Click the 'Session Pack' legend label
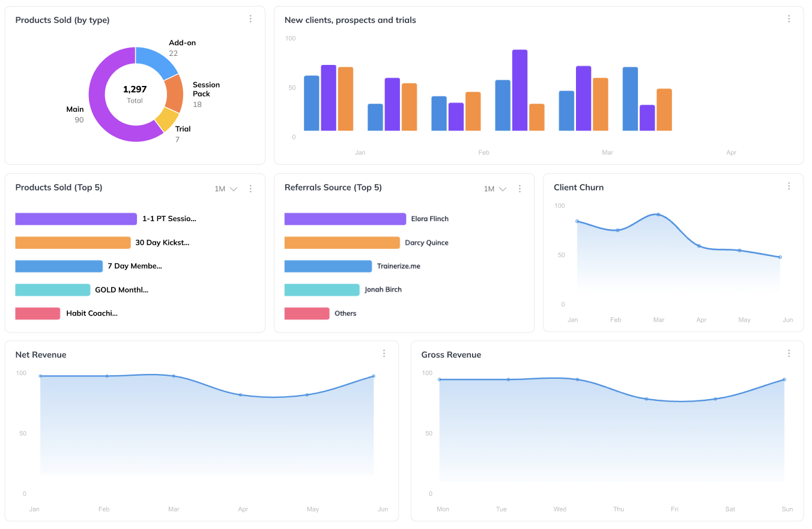Image resolution: width=812 pixels, height=529 pixels. [x=206, y=89]
